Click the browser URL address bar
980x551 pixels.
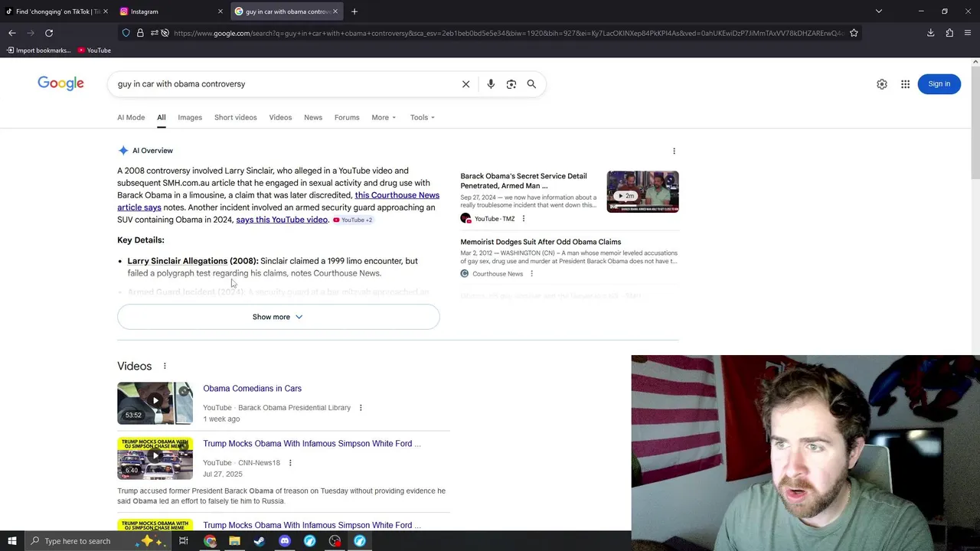click(508, 33)
